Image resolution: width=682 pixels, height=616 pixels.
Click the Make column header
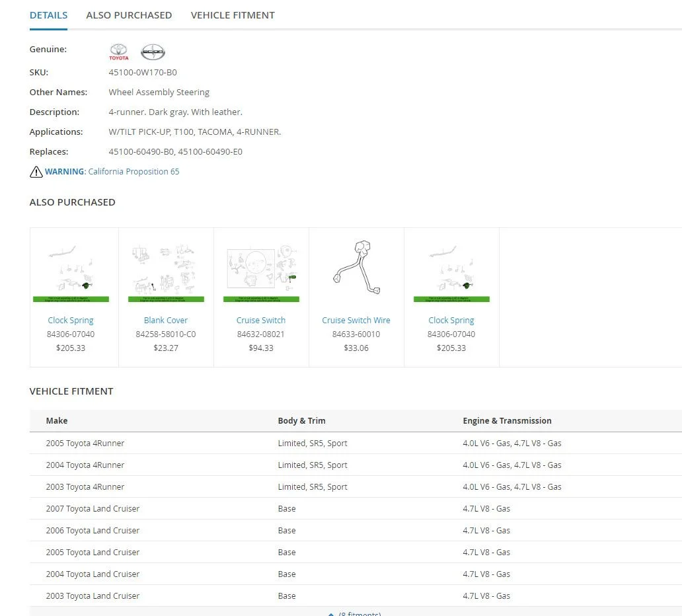(57, 420)
